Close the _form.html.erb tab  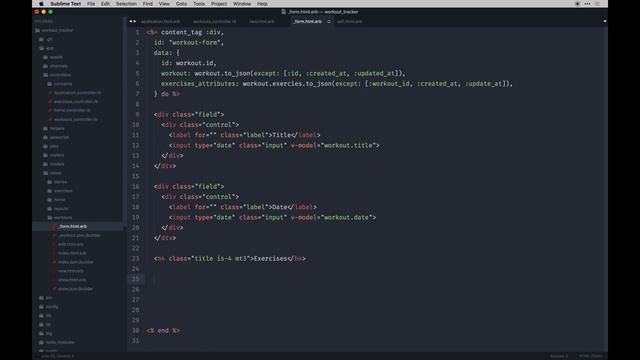(x=329, y=21)
